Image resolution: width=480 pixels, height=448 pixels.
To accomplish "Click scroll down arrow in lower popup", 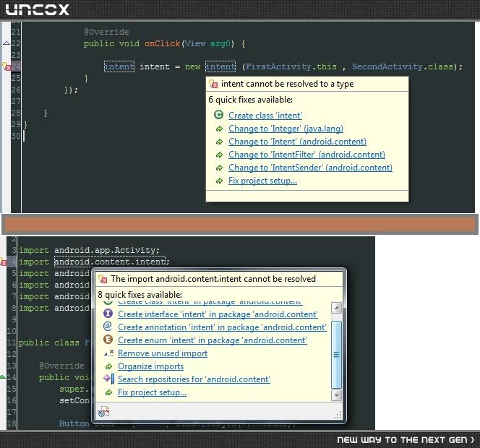I will [x=336, y=395].
